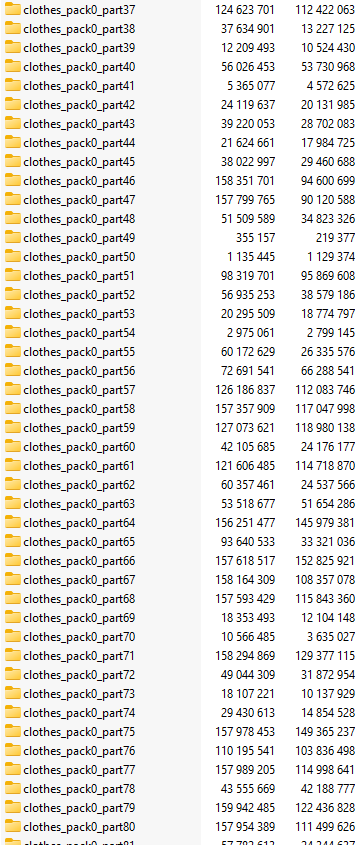The image size is (361, 846).
Task: Select the clothes_pack0_part66 folder icon
Action: point(13,561)
